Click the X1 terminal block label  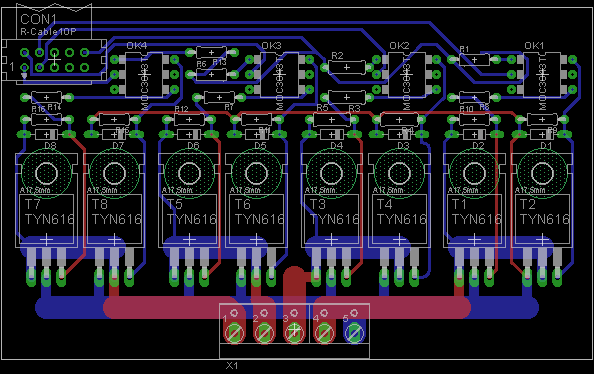point(232,366)
